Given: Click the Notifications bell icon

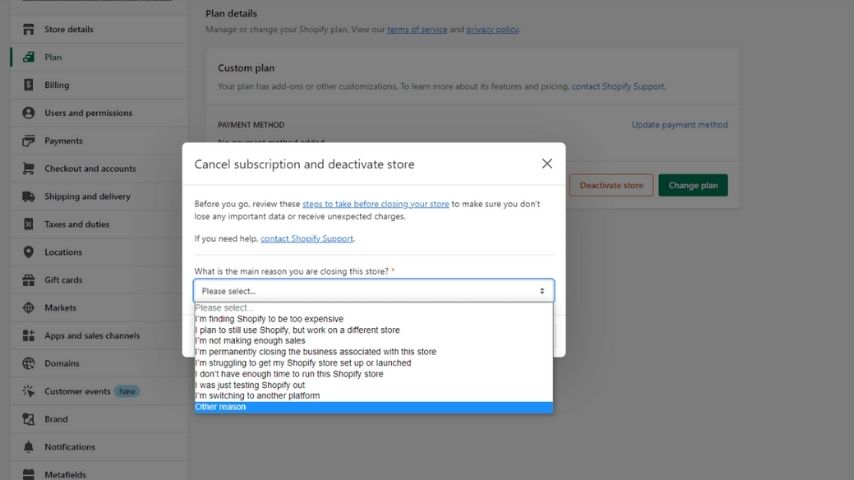Looking at the screenshot, I should [28, 446].
